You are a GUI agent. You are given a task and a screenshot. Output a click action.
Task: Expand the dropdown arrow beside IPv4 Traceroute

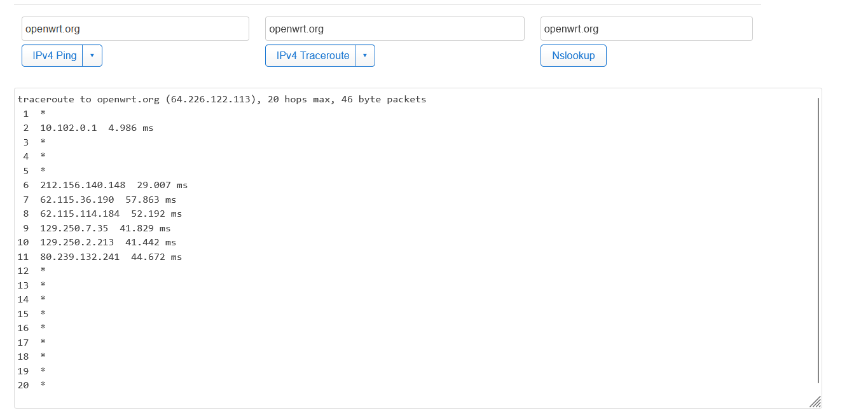pyautogui.click(x=365, y=55)
